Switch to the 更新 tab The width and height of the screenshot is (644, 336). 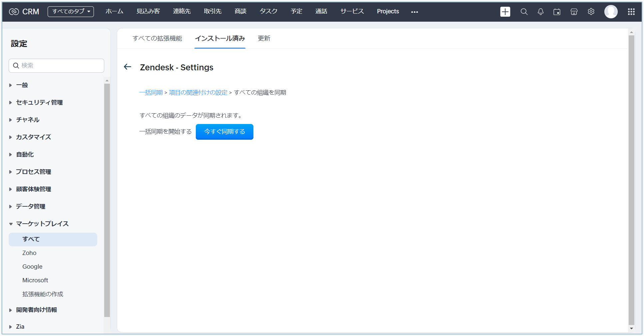point(264,38)
